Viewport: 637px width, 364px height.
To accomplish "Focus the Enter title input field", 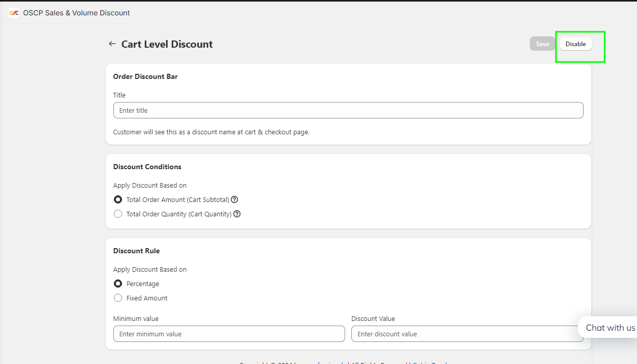I will tap(348, 110).
